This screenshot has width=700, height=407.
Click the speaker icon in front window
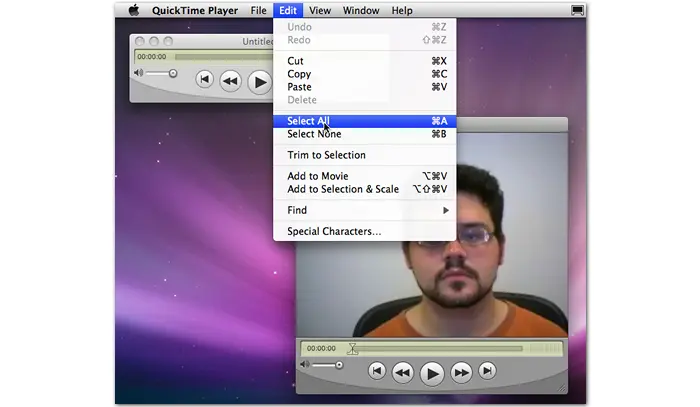[305, 365]
